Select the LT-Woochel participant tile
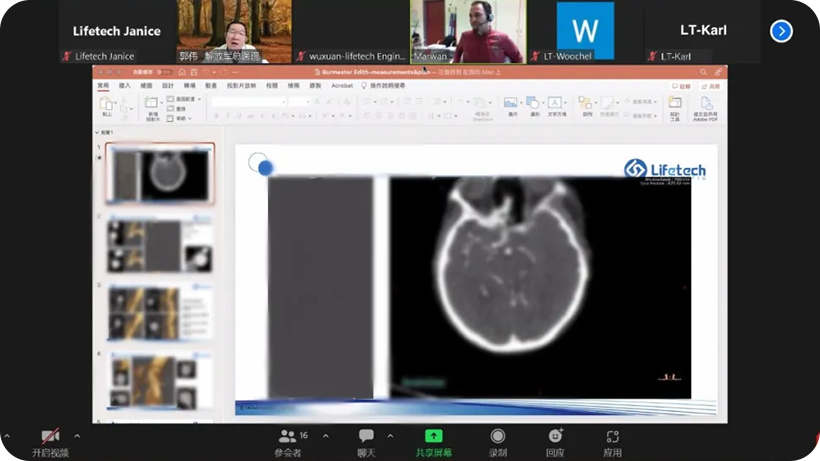The height and width of the screenshot is (461, 820). tap(585, 31)
